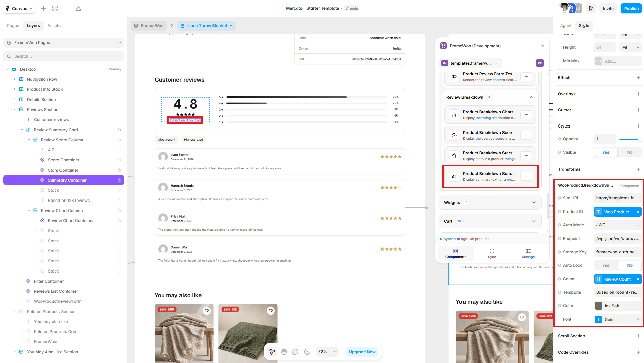Expand the Widgets group
The height and width of the screenshot is (363, 644).
click(x=490, y=203)
